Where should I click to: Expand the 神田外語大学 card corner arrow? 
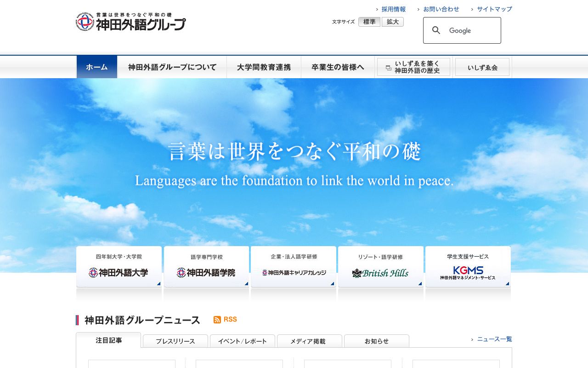coord(158,284)
